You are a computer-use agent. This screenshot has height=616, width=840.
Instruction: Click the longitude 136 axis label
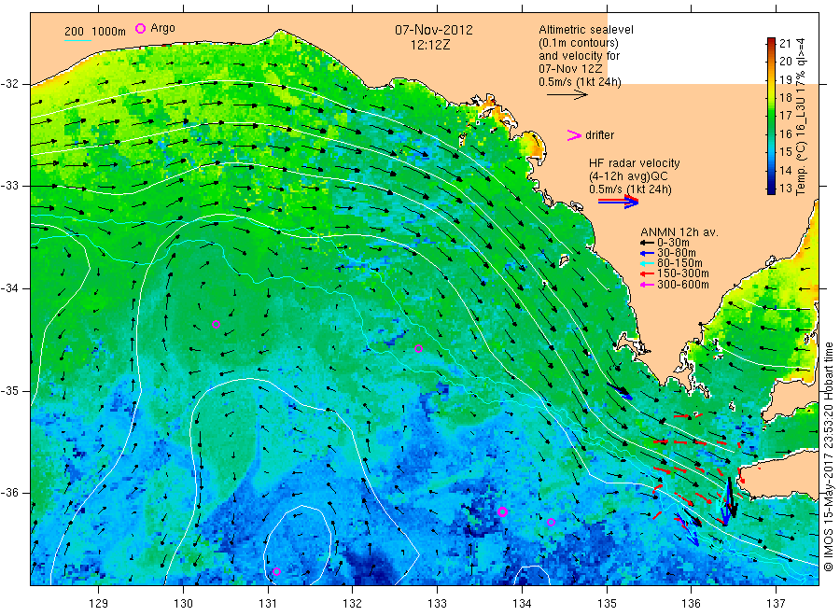(691, 604)
